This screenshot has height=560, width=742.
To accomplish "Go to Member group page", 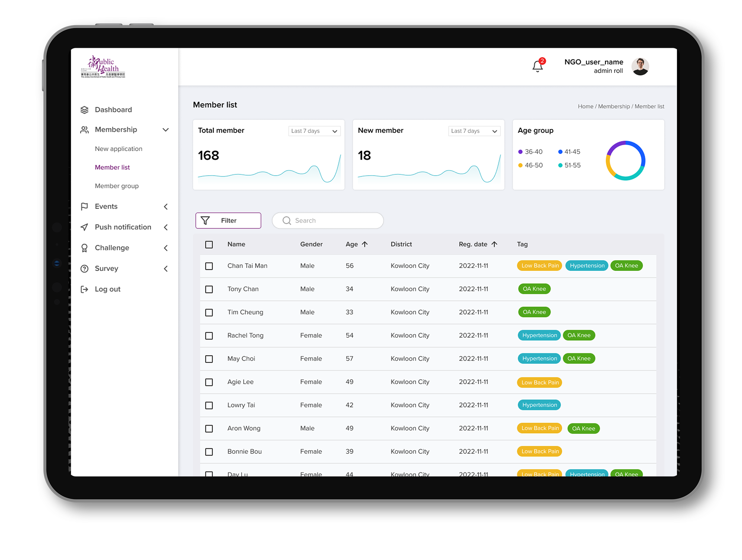I will [116, 186].
